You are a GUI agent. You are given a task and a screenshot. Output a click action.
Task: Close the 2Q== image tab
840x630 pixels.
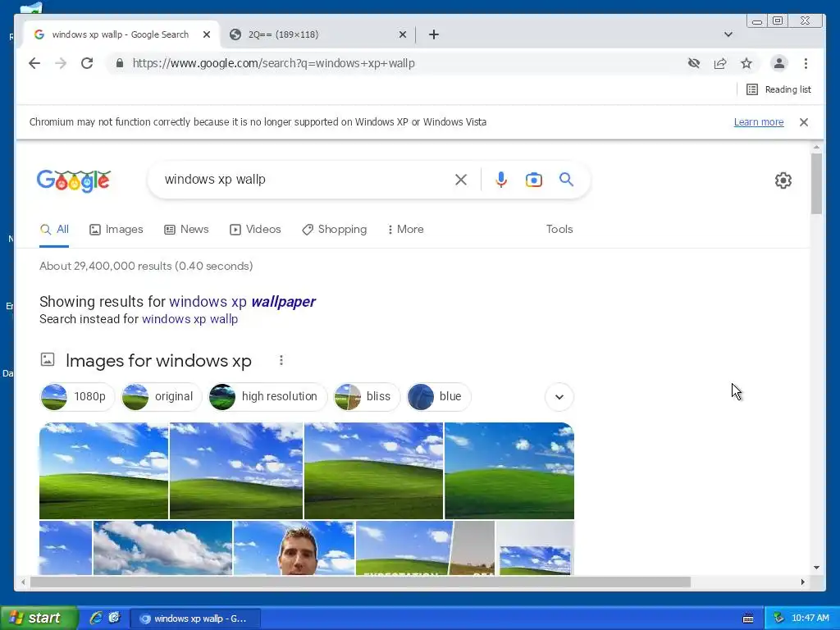click(403, 34)
